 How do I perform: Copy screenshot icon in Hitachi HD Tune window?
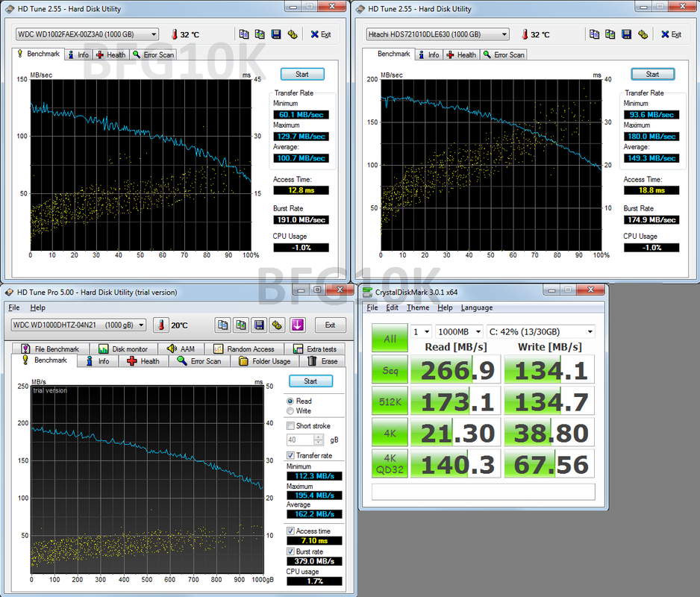tap(610, 34)
